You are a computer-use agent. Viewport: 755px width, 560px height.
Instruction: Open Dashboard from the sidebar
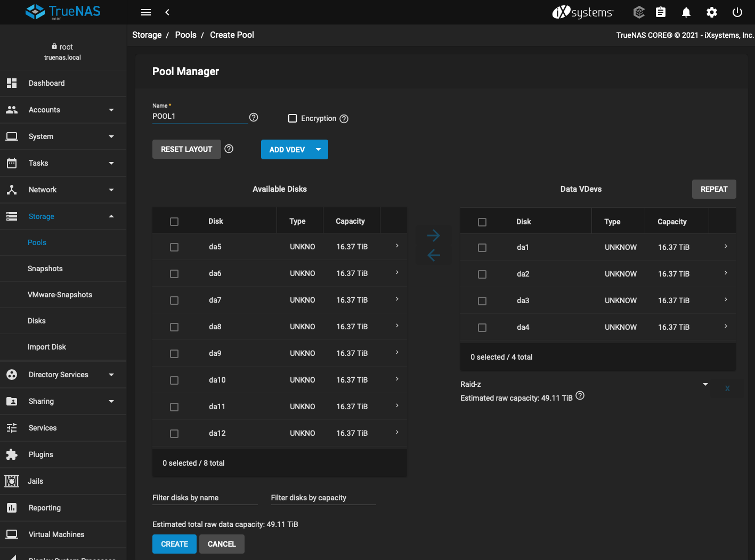tap(63, 83)
